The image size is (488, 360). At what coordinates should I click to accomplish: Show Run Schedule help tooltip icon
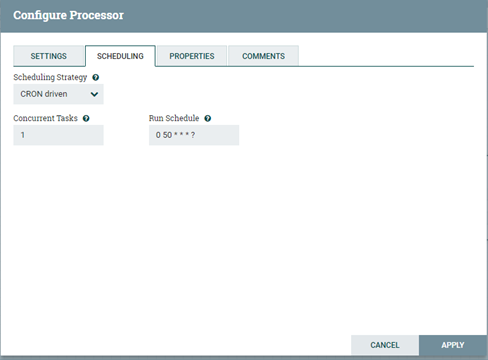click(x=208, y=118)
